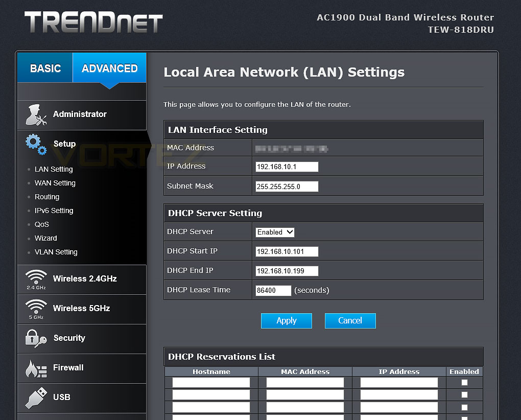Go to the VLAN Setting link
The width and height of the screenshot is (521, 420).
(x=56, y=252)
